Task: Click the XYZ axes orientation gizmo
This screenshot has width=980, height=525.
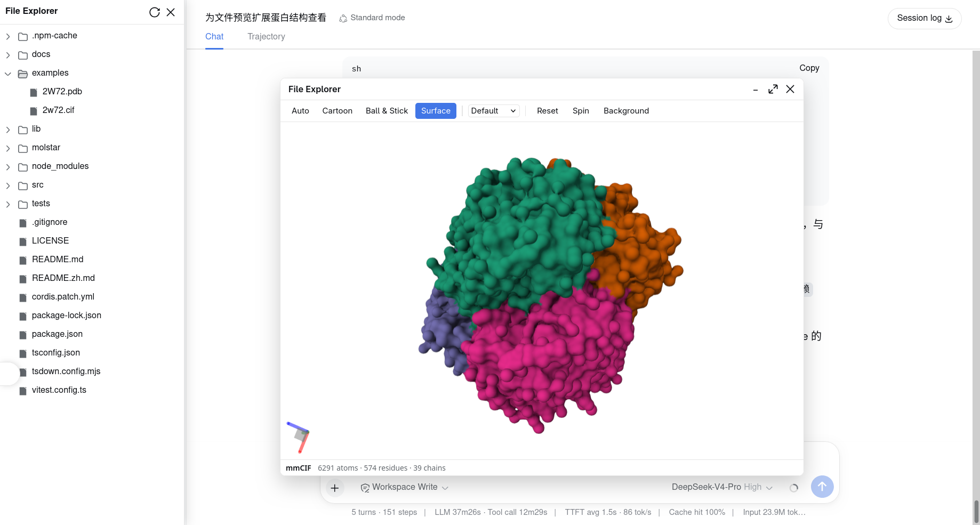Action: [299, 437]
